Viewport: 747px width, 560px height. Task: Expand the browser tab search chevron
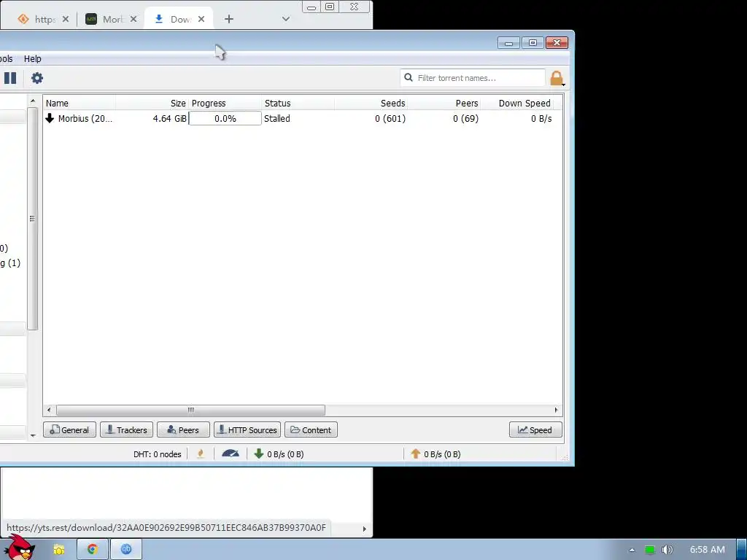point(286,19)
